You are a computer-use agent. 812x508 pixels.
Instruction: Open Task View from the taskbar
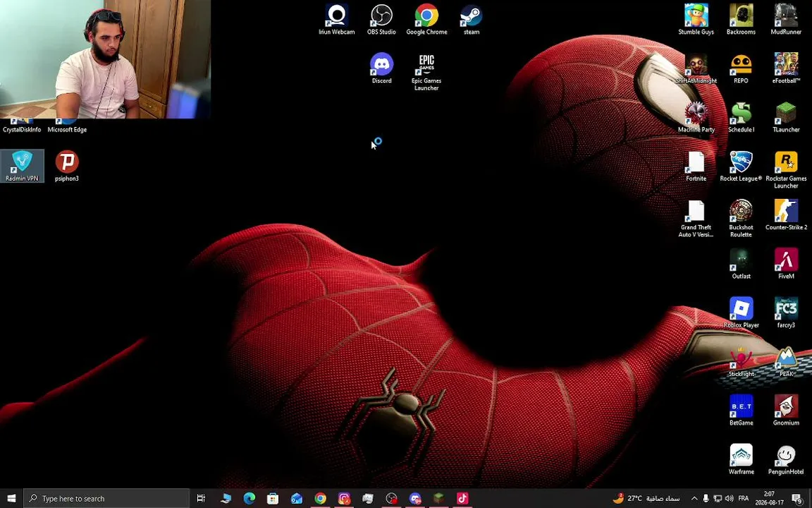pos(201,498)
